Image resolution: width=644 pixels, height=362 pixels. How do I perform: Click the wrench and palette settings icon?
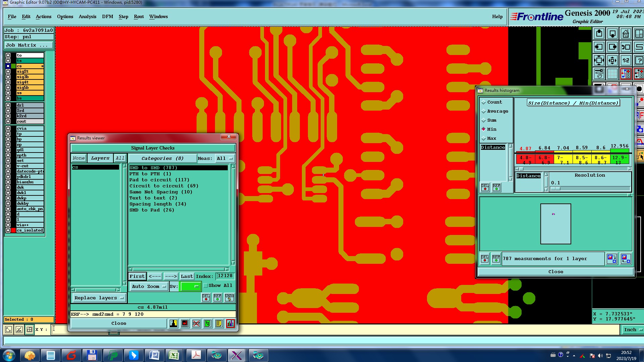(599, 74)
